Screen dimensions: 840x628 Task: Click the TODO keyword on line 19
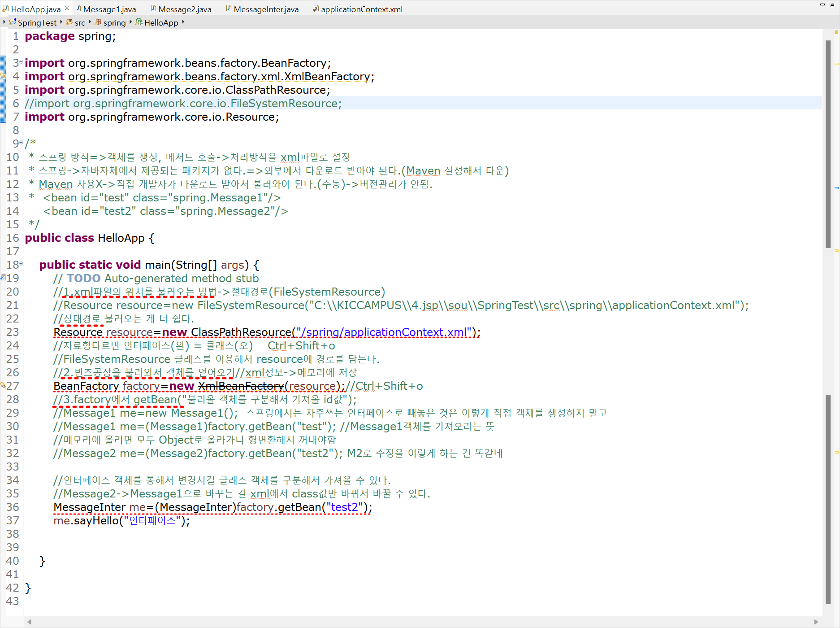83,279
